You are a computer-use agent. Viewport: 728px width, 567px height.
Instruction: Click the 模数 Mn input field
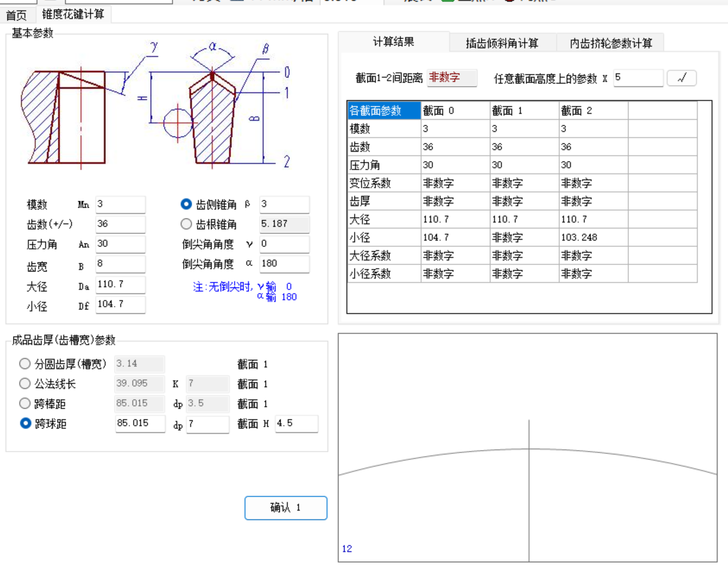point(120,204)
